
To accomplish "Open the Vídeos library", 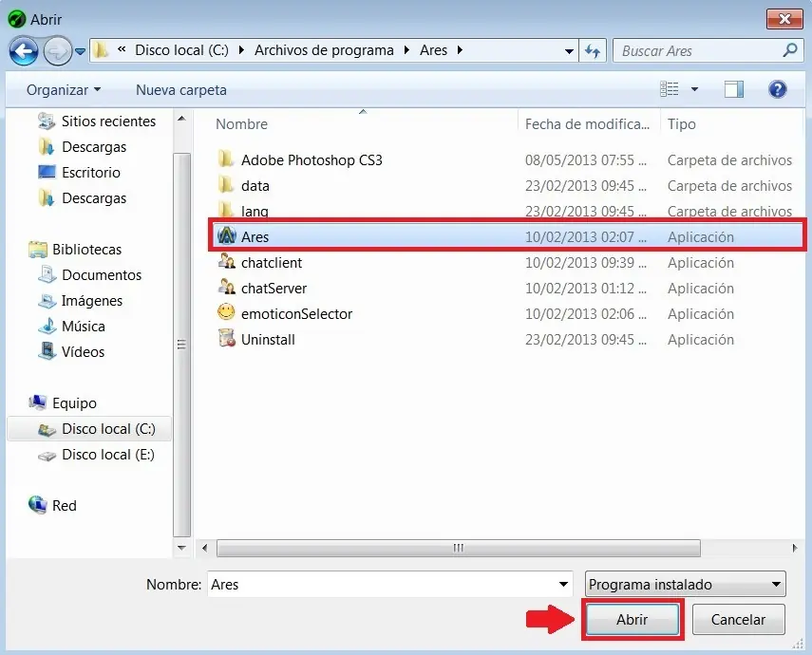I will (x=71, y=352).
